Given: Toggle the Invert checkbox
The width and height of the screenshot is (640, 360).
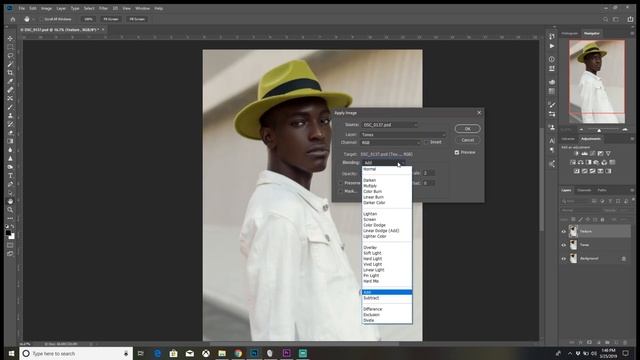Looking at the screenshot, I should [x=426, y=142].
